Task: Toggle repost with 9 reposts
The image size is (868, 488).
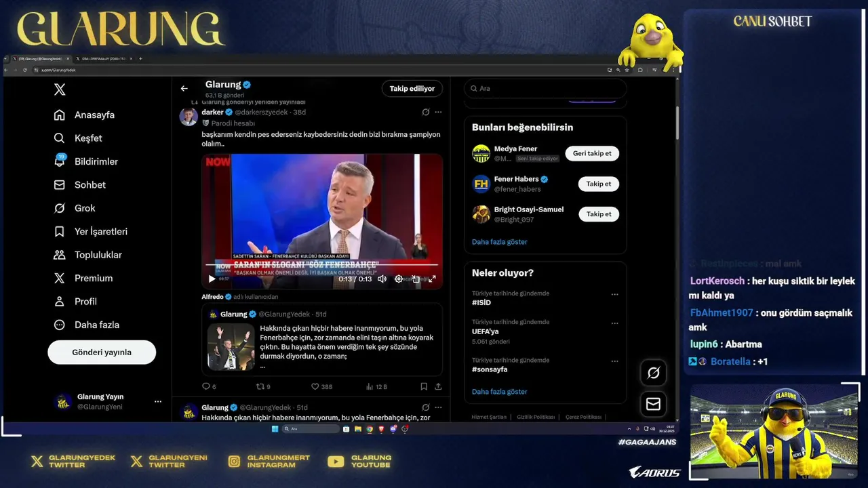Action: pyautogui.click(x=262, y=386)
